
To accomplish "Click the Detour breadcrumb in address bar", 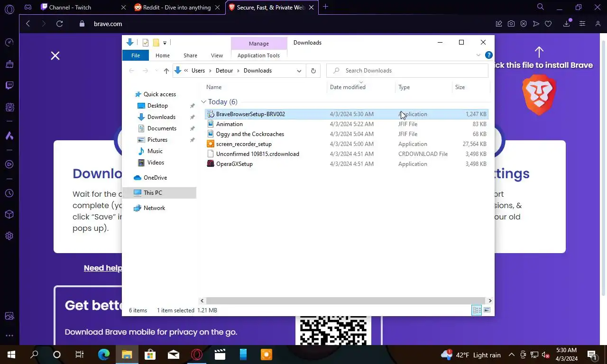I will [224, 71].
